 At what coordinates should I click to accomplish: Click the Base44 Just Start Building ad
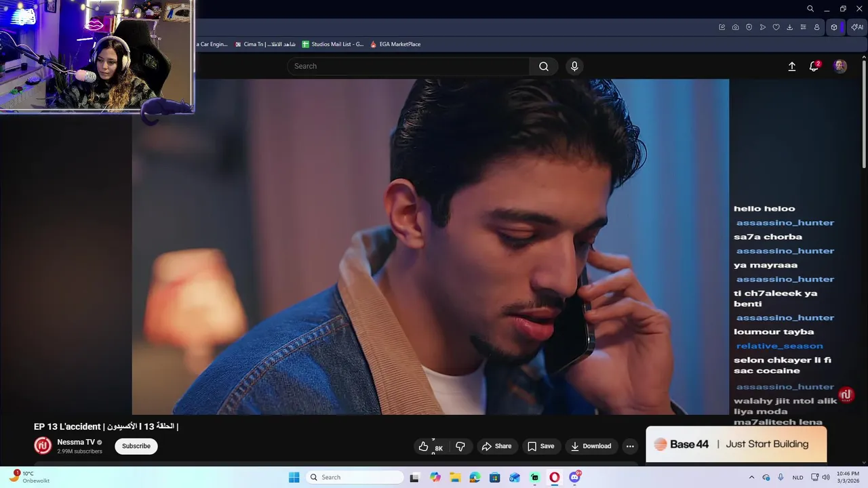[736, 444]
